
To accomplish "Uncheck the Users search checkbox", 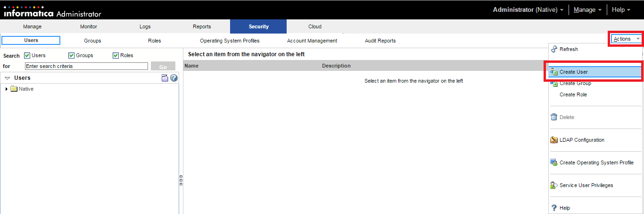I will 27,55.
